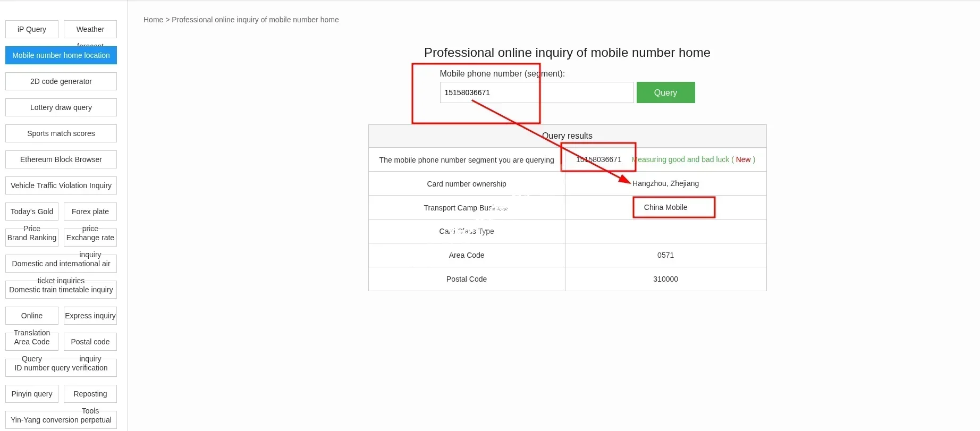Viewport: 980px width, 431px height.
Task: Open the Express inquiry tool
Action: (x=90, y=316)
